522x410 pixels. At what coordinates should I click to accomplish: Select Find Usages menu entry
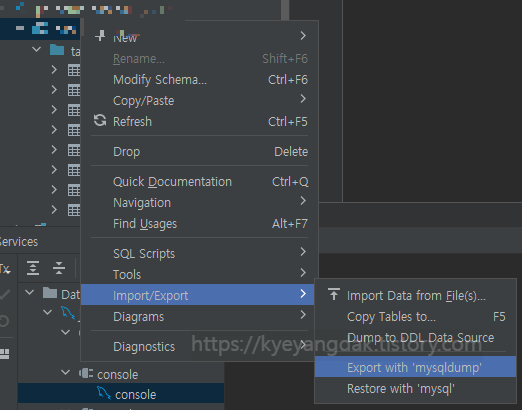tap(199, 224)
